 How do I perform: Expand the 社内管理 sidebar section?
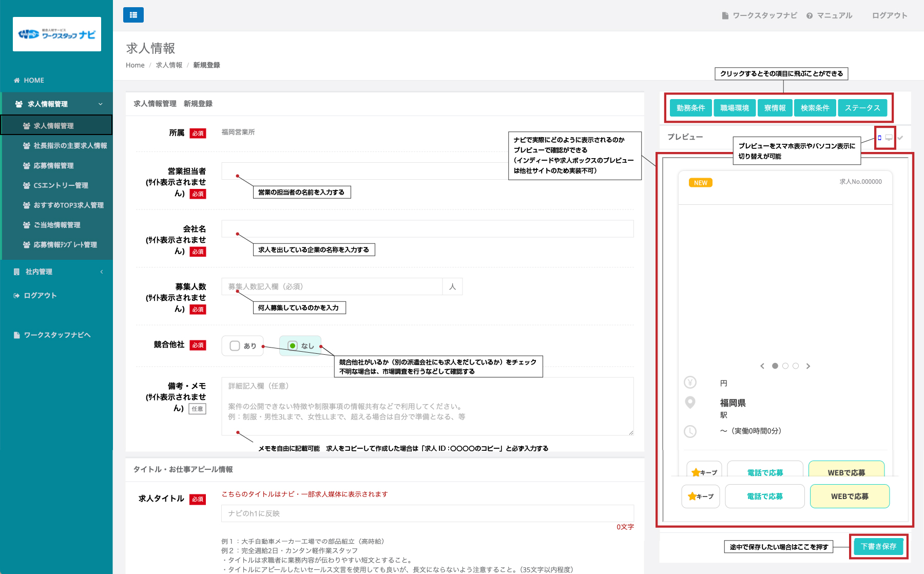tap(101, 272)
